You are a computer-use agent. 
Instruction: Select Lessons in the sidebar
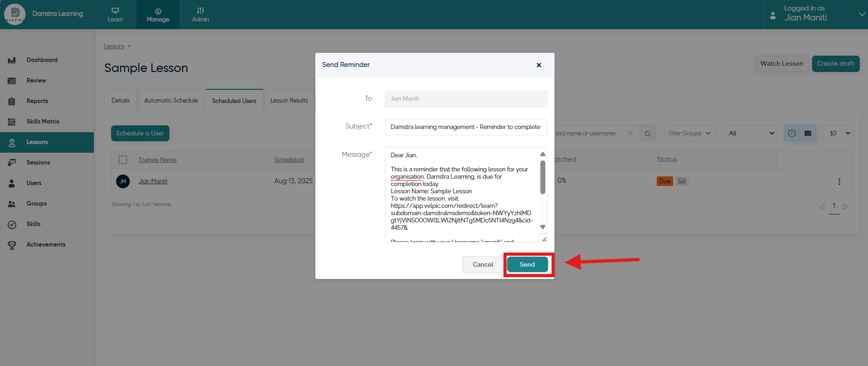point(47,142)
